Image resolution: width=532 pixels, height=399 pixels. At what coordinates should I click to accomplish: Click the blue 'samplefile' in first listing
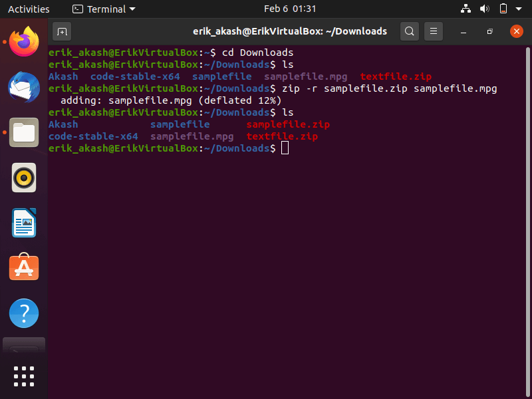(222, 76)
